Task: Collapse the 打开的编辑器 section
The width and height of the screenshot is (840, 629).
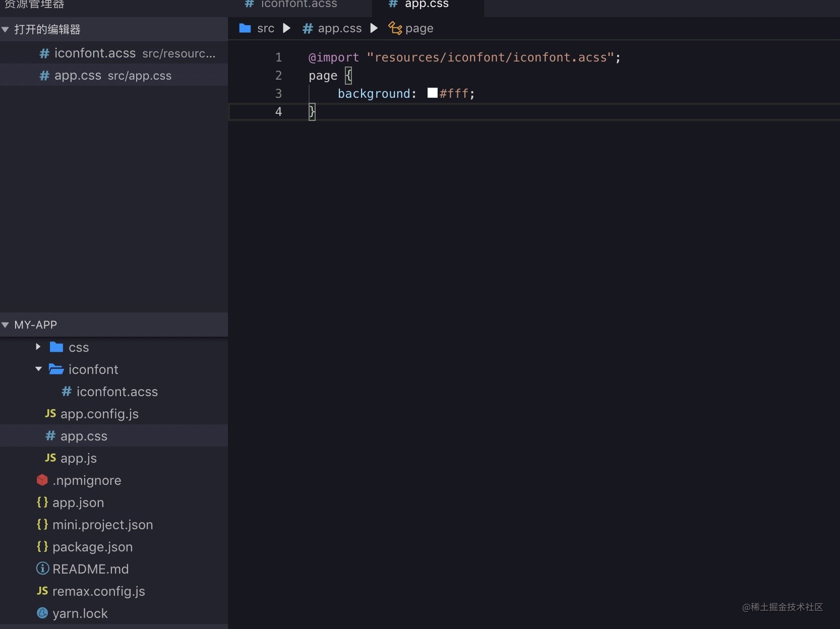Action: point(6,30)
